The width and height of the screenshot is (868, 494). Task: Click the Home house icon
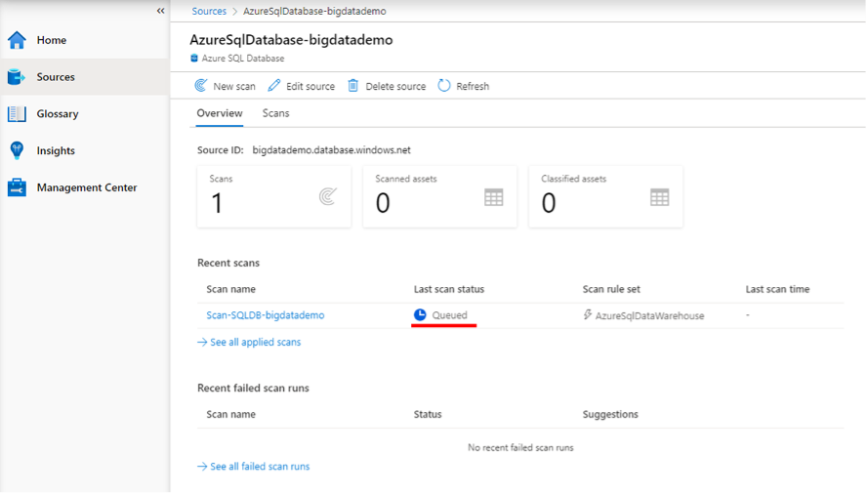[x=17, y=40]
